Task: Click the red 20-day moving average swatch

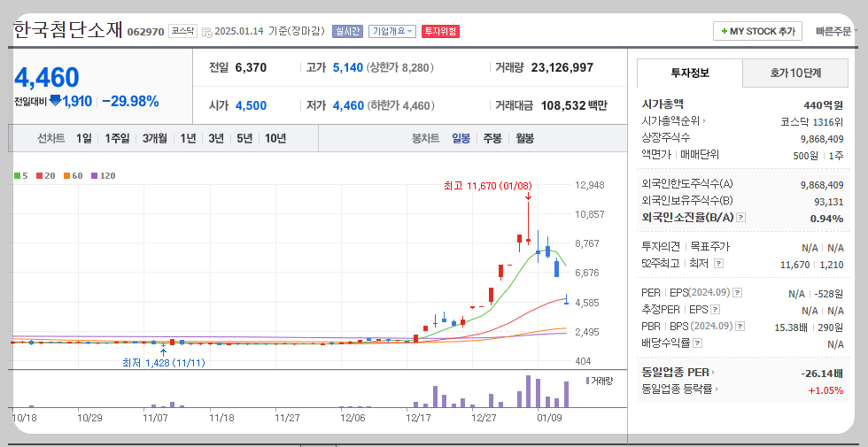Action: pos(39,176)
